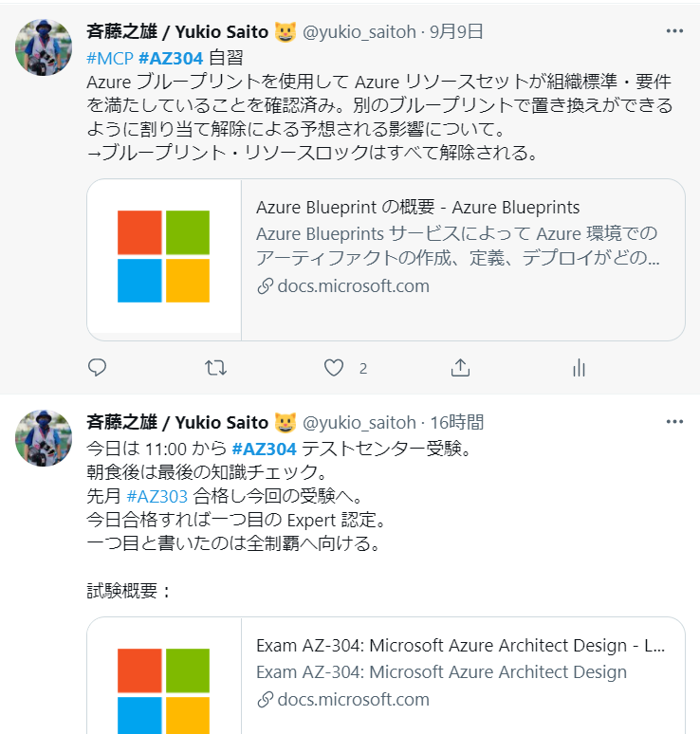700x734 pixels.
Task: Open Exam AZ-304 link card title
Action: click(460, 646)
